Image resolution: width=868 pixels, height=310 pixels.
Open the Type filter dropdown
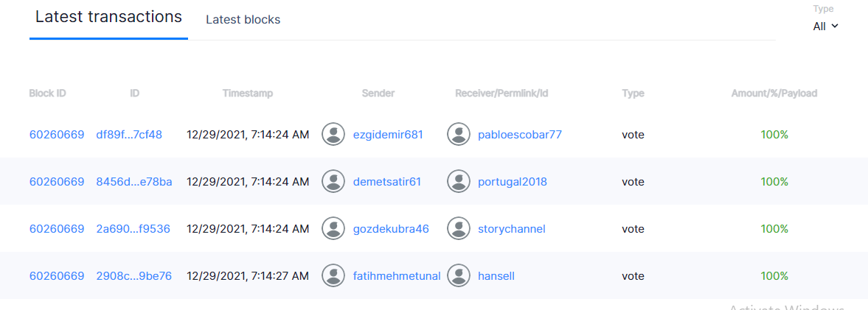(826, 26)
